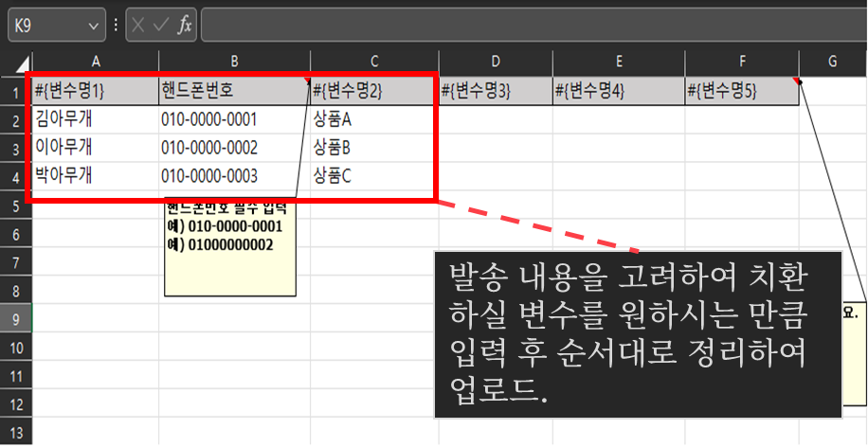Image resolution: width=868 pixels, height=447 pixels.
Task: Select column G header
Action: point(833,62)
